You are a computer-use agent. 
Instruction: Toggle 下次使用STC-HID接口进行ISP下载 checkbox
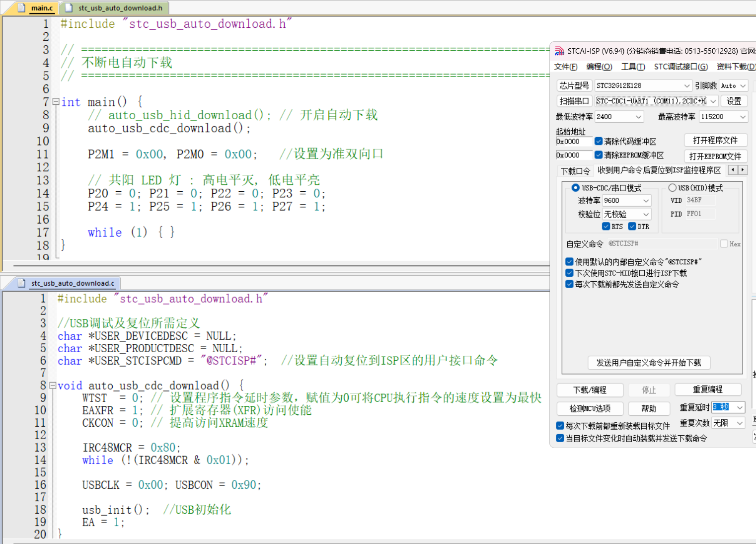(x=570, y=273)
